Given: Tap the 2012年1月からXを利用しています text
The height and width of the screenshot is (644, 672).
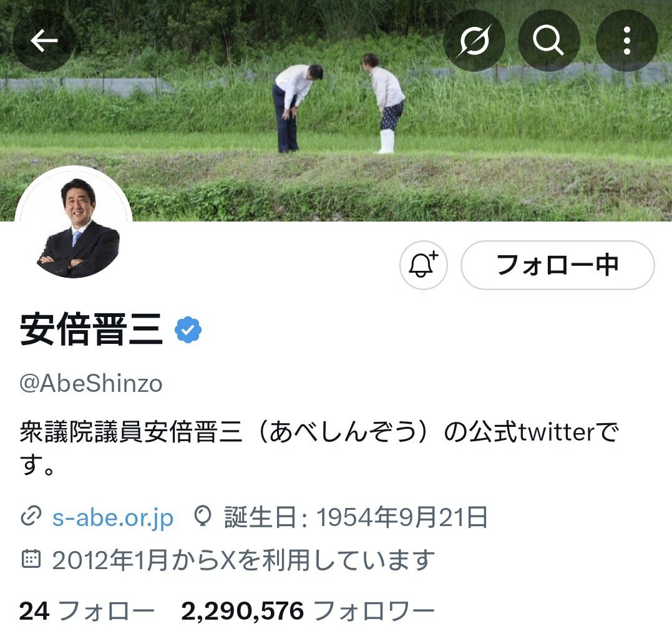Looking at the screenshot, I should (x=243, y=560).
